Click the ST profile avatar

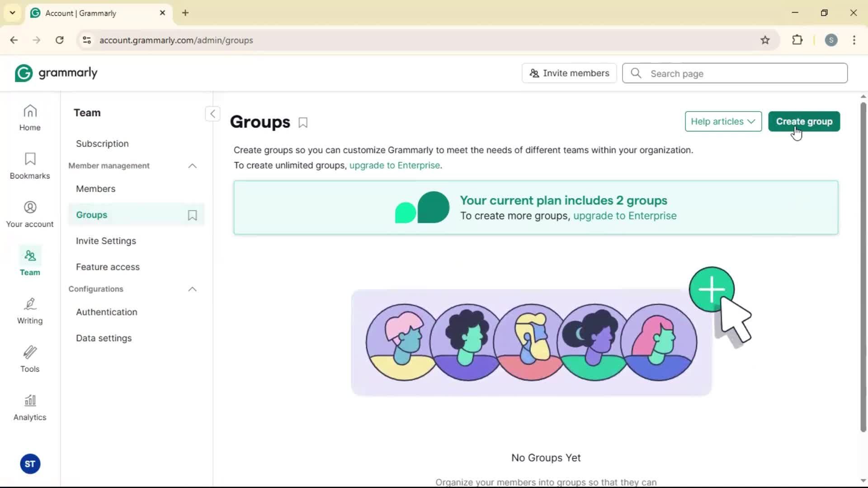(x=30, y=464)
